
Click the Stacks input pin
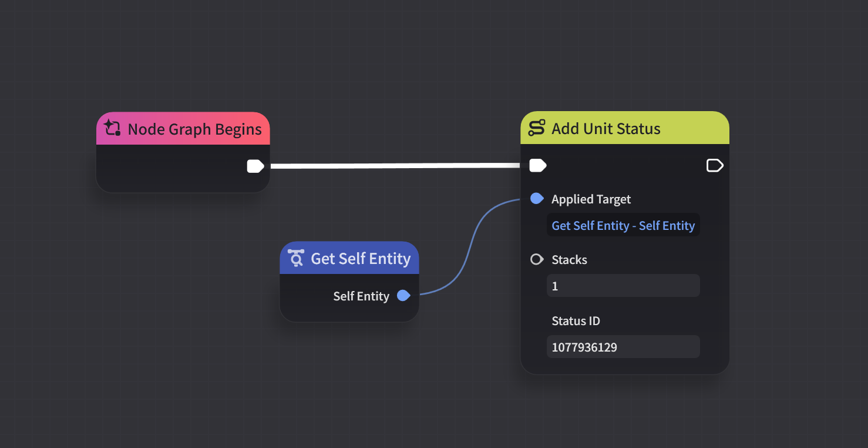[537, 259]
